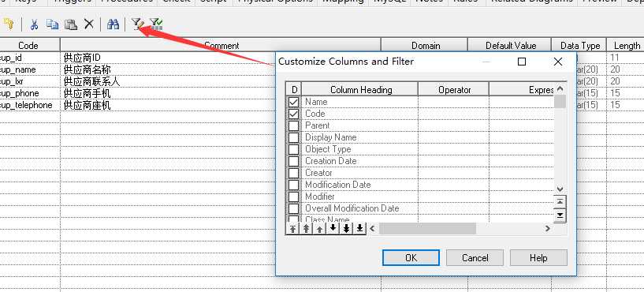The width and height of the screenshot is (644, 292).
Task: Select the Overall Modification Date row label
Action: tap(352, 209)
